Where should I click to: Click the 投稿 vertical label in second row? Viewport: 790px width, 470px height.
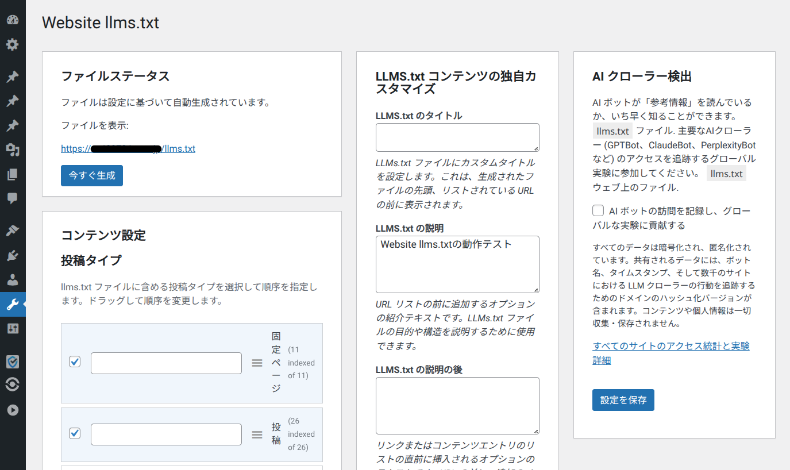point(276,434)
